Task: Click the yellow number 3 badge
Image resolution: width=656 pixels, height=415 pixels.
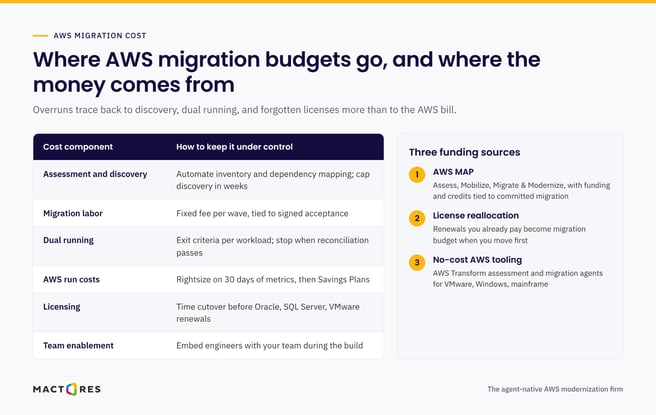Action: pos(417,263)
